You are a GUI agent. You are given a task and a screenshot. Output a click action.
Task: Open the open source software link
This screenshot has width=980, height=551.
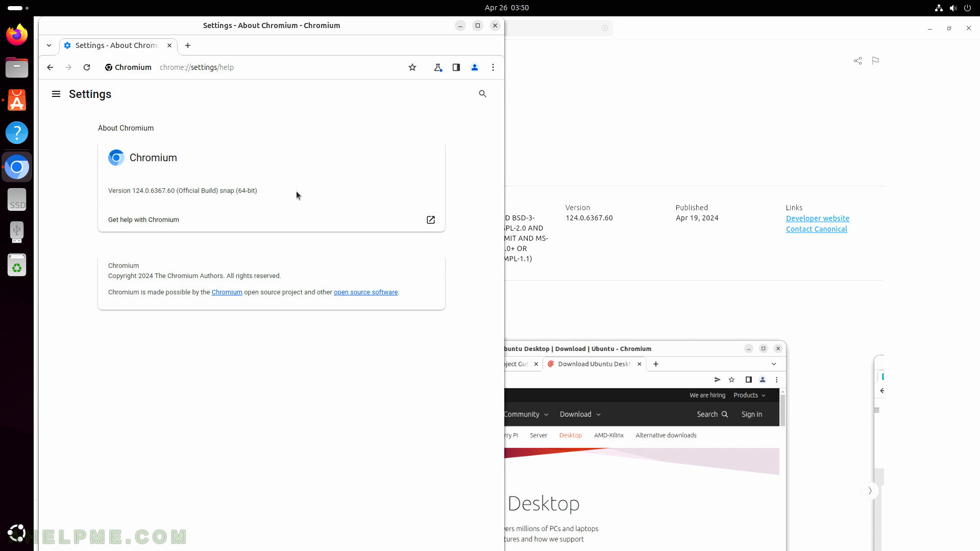(365, 292)
